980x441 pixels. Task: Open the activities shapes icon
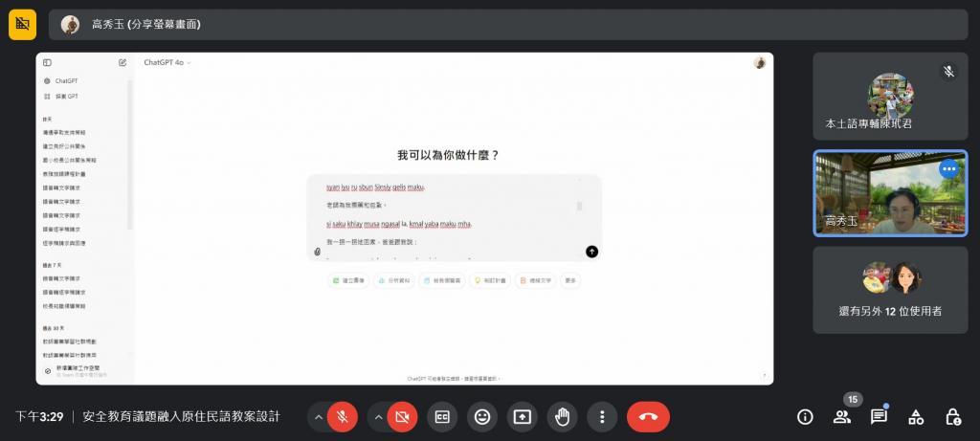click(916, 417)
